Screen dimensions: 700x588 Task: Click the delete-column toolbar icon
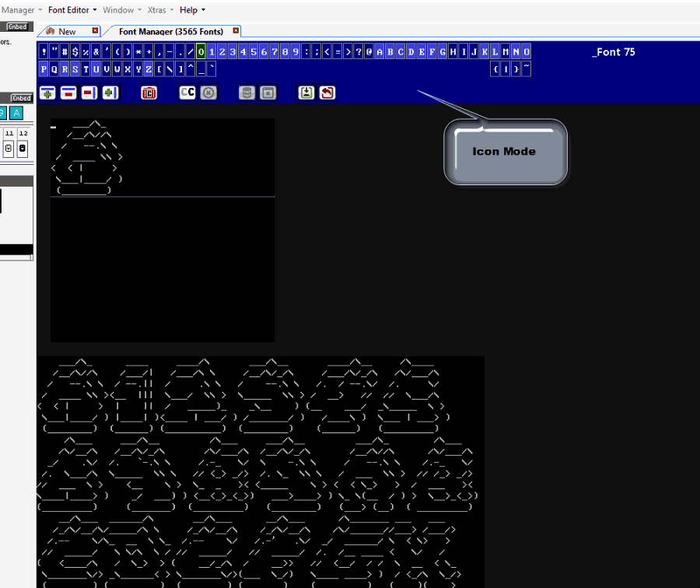(x=89, y=93)
